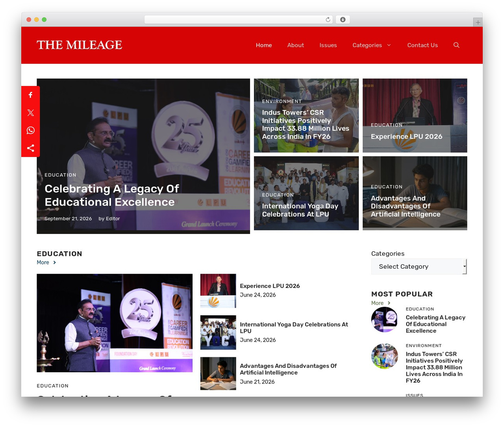Share page via Facebook icon

(30, 95)
